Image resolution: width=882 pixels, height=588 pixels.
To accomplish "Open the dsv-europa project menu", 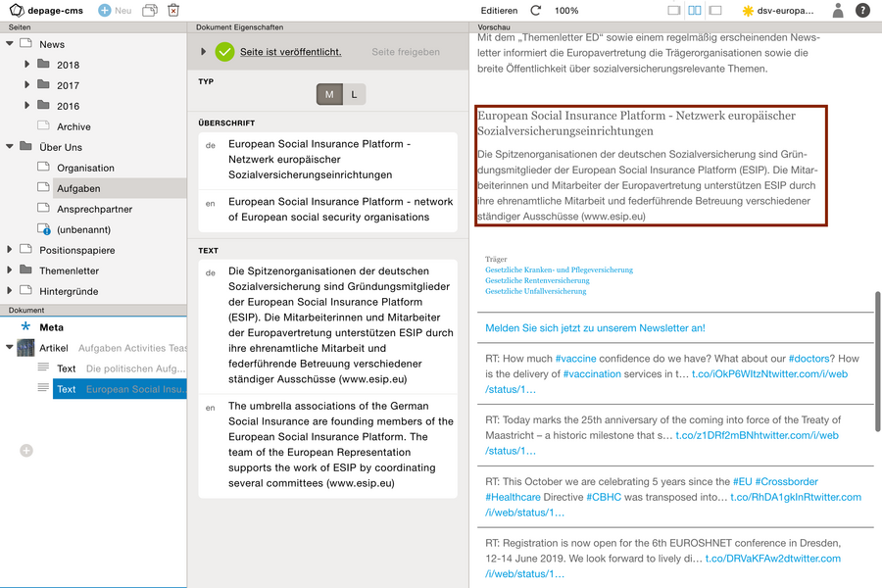I will tap(785, 11).
